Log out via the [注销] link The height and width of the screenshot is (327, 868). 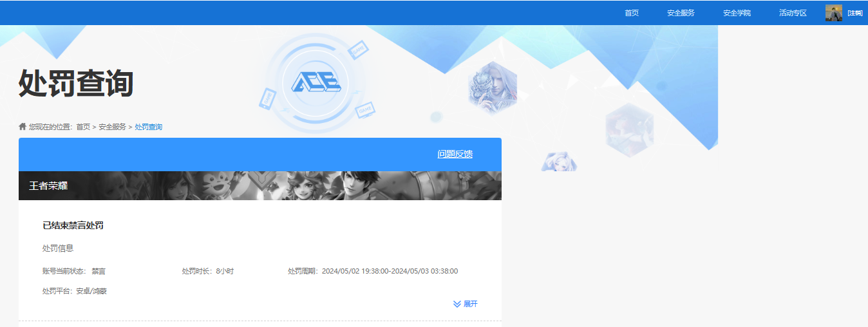[854, 13]
